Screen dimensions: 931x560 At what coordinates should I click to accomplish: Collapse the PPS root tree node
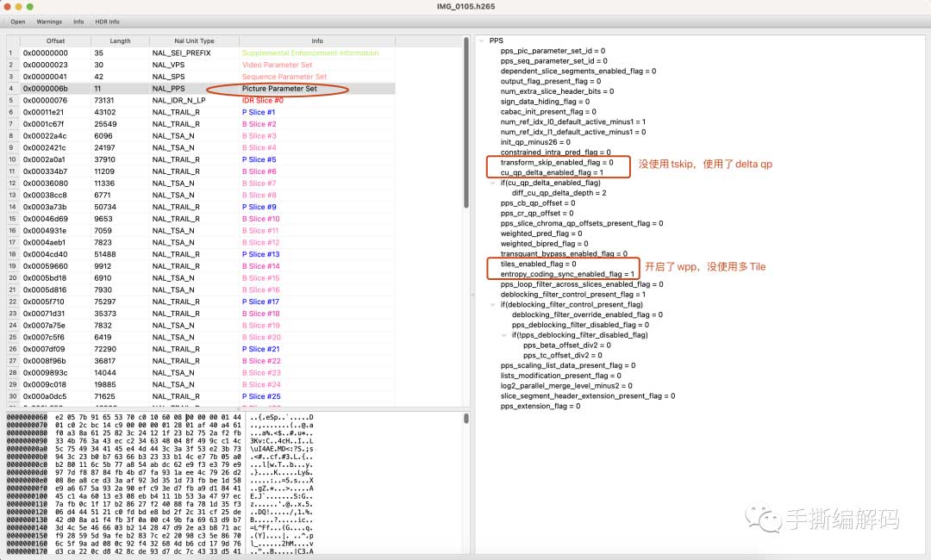[483, 40]
